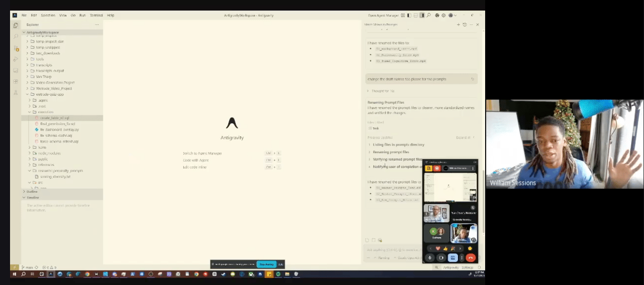Mute microphone in the Meet popup
Image resolution: width=644 pixels, height=285 pixels.
point(430,258)
